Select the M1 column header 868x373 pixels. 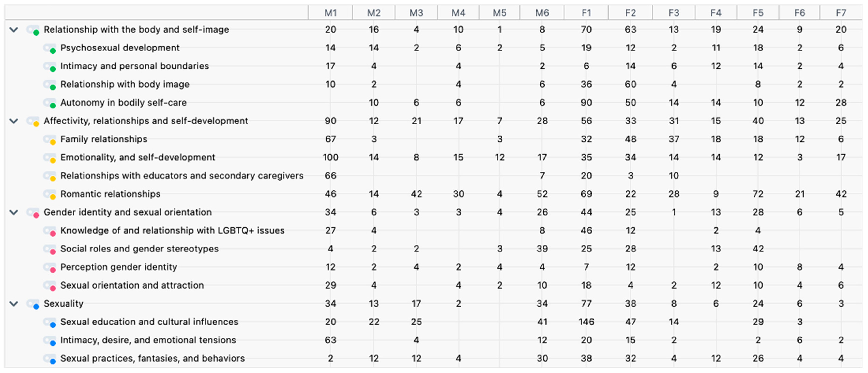(x=330, y=13)
